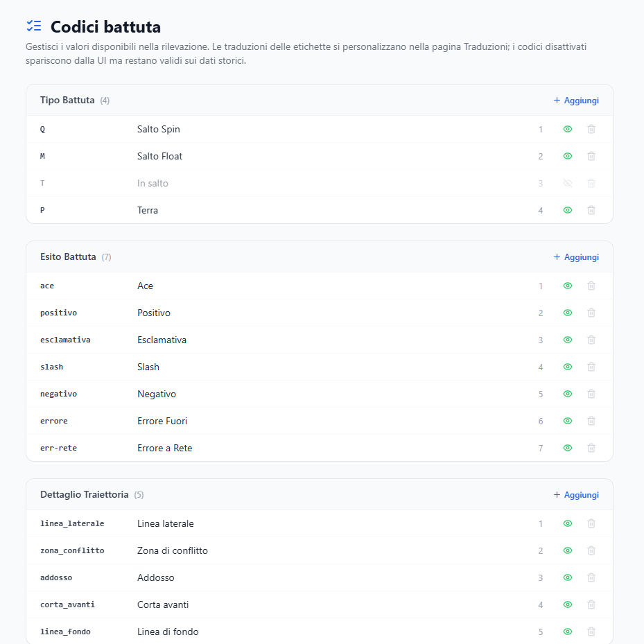Screen dimensions: 644x644
Task: Click the Errore a Rete label
Action: 165,448
